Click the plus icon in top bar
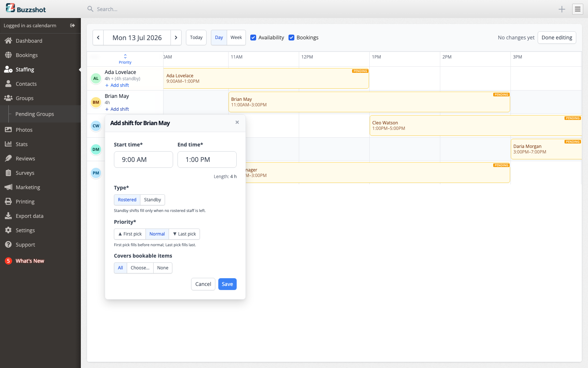This screenshot has height=368, width=588. tap(562, 9)
